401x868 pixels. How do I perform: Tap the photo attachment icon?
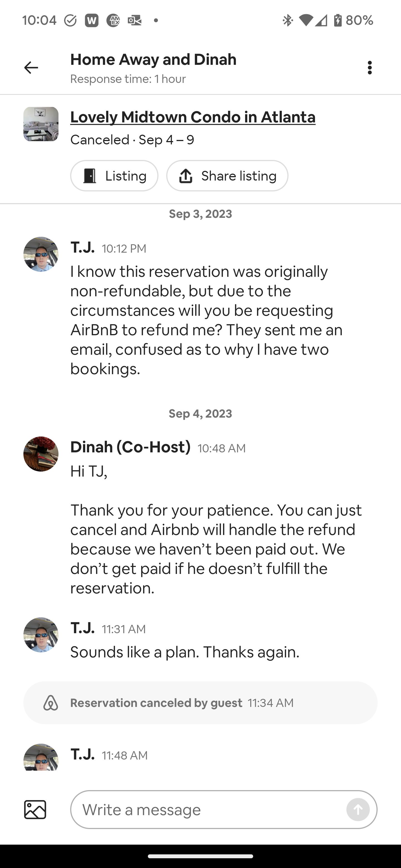[x=35, y=809]
